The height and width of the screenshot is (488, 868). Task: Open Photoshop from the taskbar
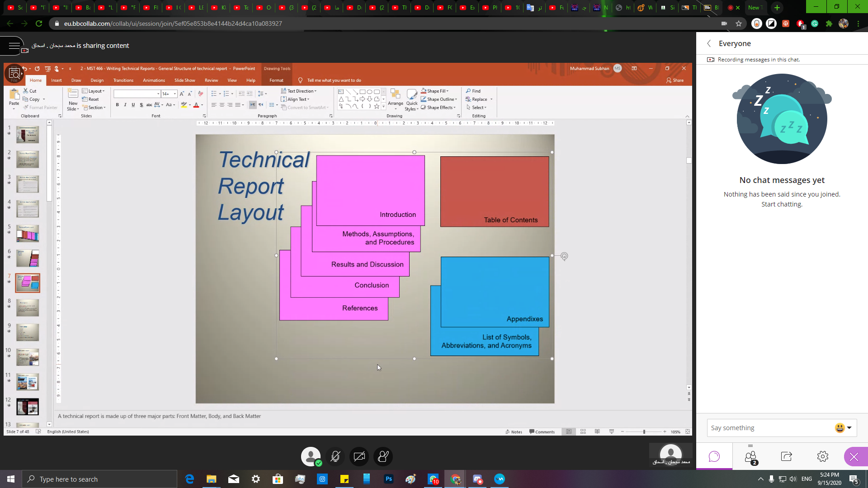pyautogui.click(x=389, y=479)
